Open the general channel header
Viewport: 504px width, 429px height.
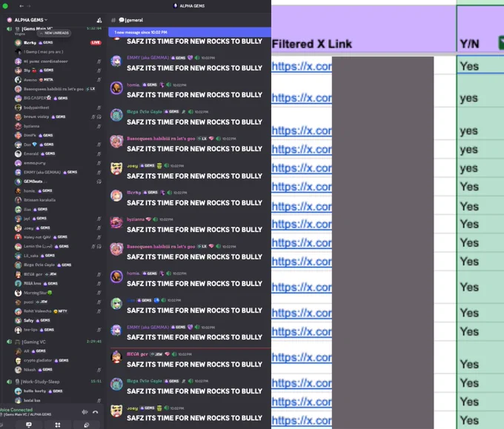(x=131, y=20)
